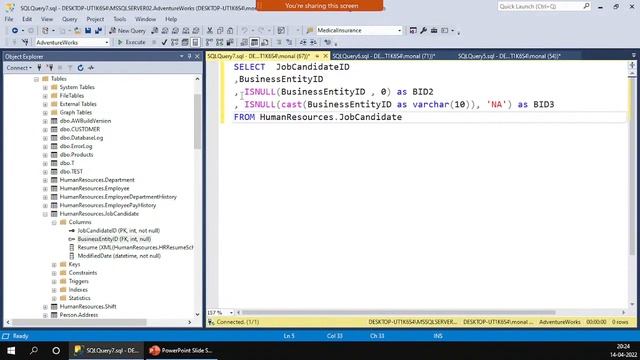This screenshot has width=640, height=360.
Task: Click the Cut scissors icon
Action: (209, 31)
